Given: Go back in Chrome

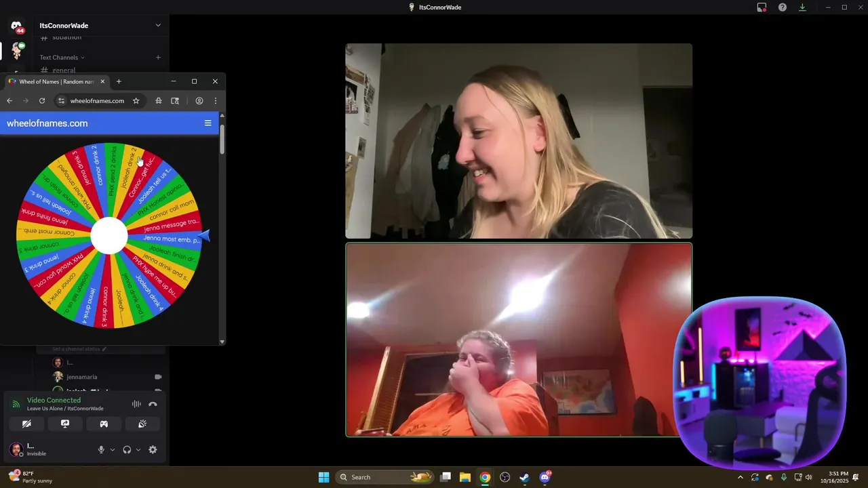Looking at the screenshot, I should coord(9,101).
